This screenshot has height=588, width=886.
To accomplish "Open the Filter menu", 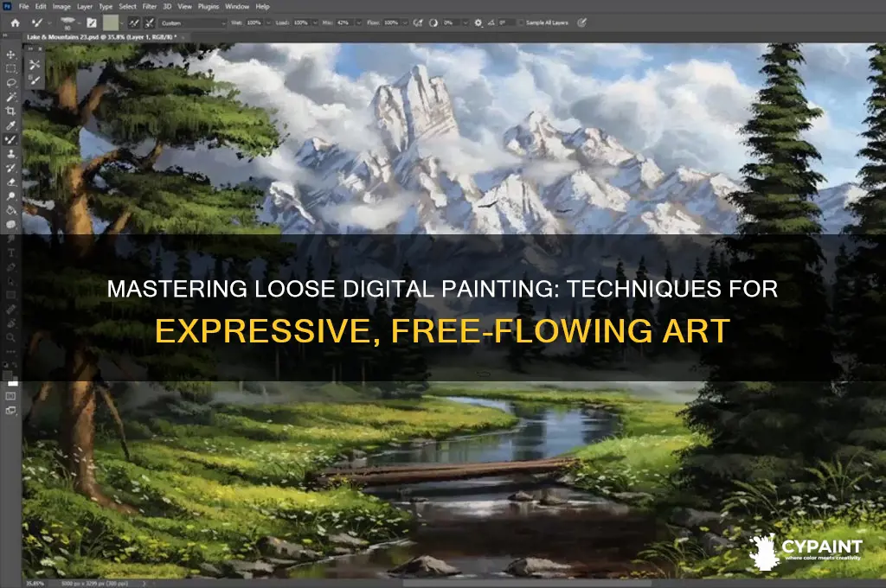I will coord(149,7).
